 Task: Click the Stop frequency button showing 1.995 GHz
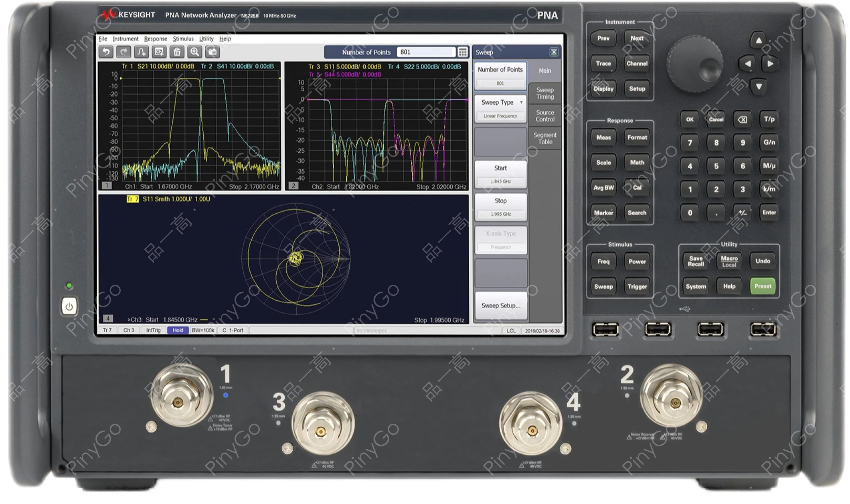click(501, 206)
